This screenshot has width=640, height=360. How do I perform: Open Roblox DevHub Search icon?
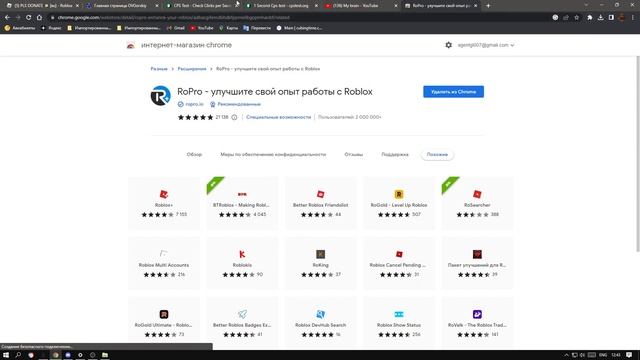320,314
